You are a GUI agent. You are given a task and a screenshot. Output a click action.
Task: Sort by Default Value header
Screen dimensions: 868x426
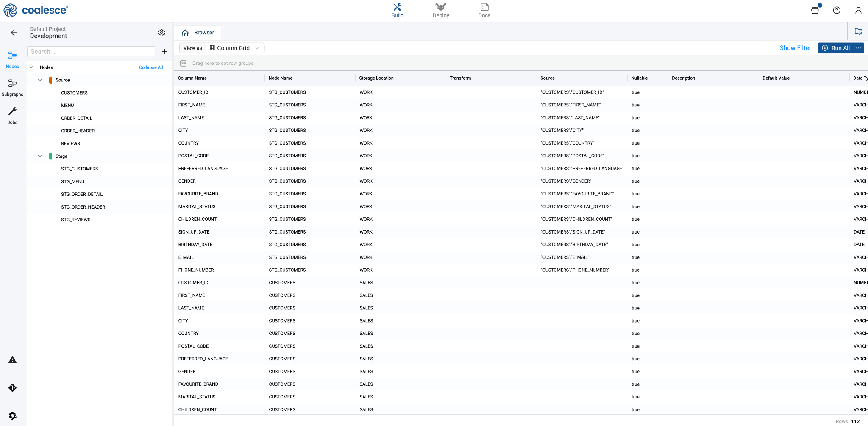(x=776, y=78)
